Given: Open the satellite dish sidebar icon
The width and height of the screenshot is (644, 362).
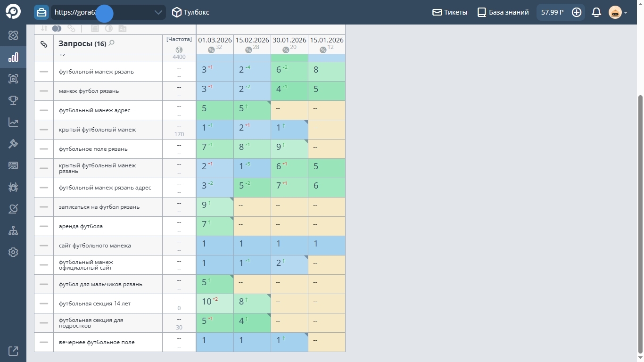Looking at the screenshot, I should click(13, 209).
